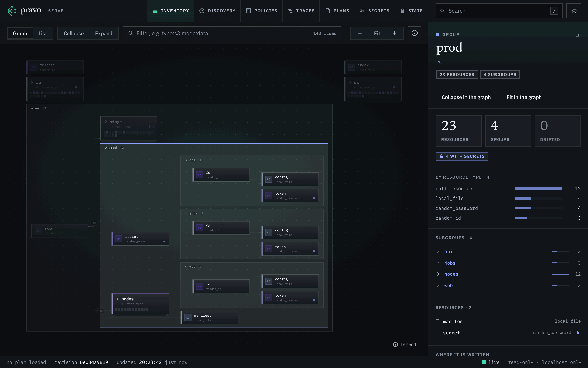Collapse the prod group chevron in the graph
The height and width of the screenshot is (368, 588).
pos(105,148)
